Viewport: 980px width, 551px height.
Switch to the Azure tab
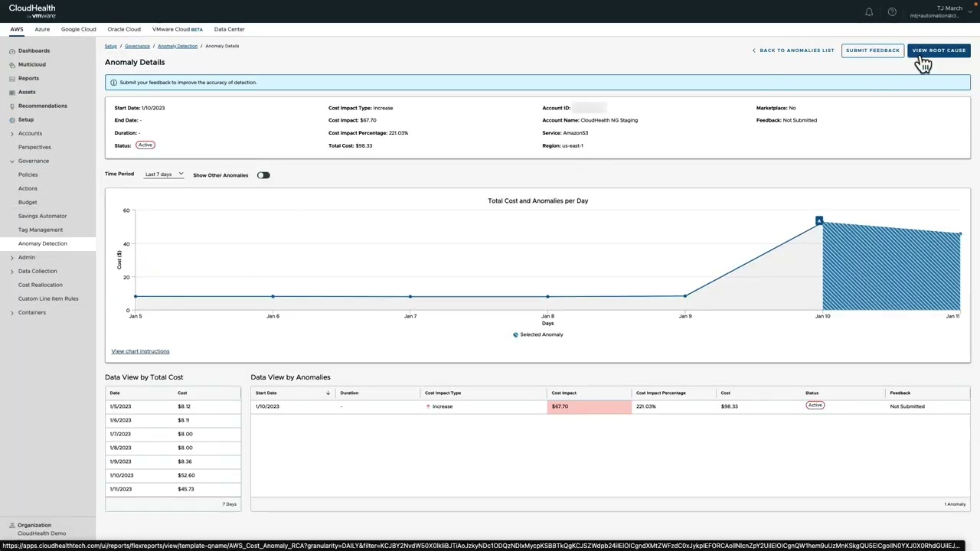[x=42, y=29]
